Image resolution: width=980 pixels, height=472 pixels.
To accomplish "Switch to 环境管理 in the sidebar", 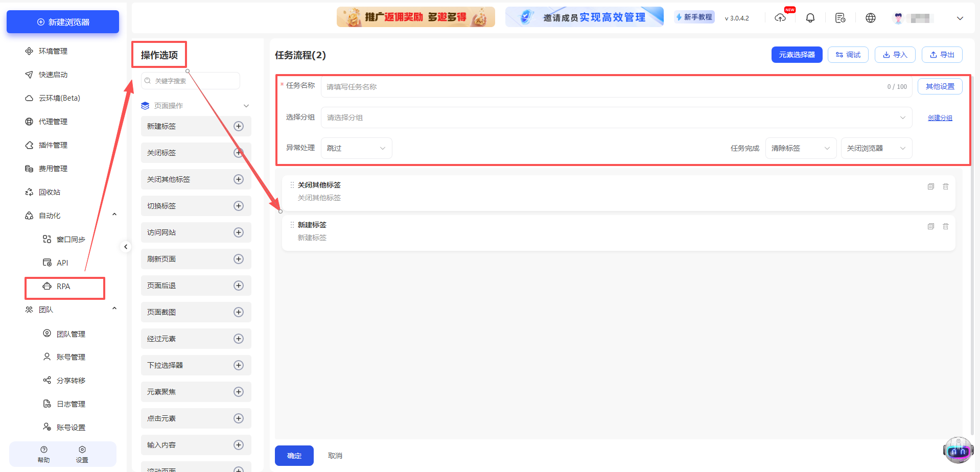I will [53, 51].
